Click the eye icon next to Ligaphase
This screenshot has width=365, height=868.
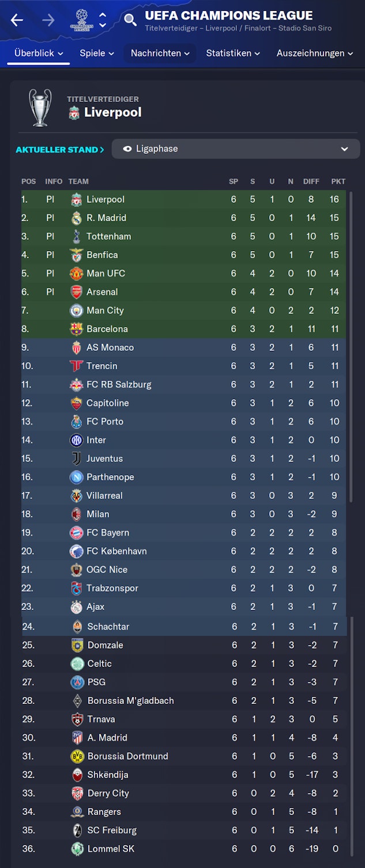(x=127, y=149)
